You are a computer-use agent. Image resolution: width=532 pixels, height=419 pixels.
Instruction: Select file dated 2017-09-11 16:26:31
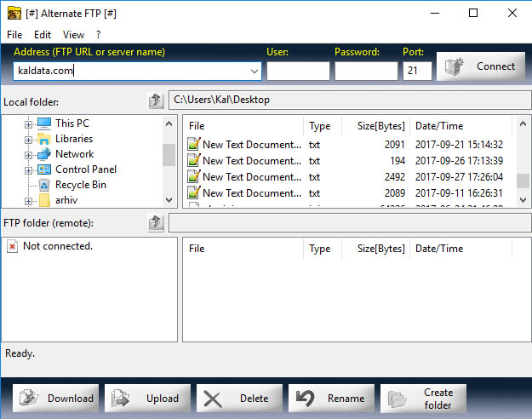click(x=346, y=192)
